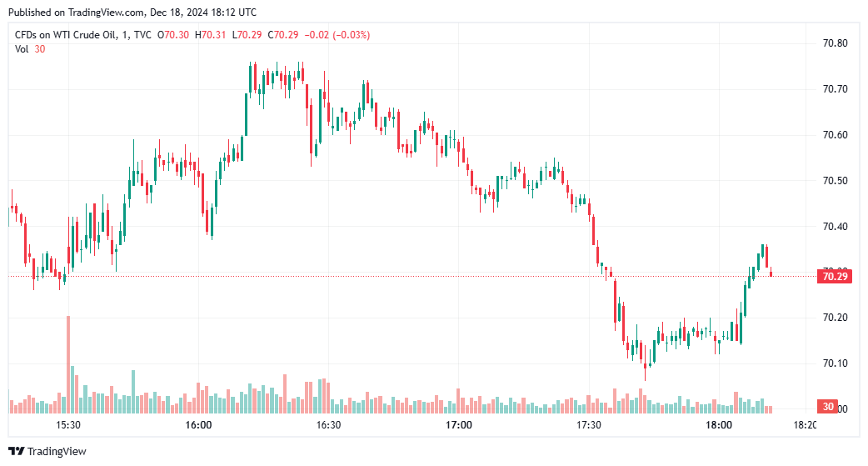Image resolution: width=868 pixels, height=466 pixels.
Task: Click the Published on TradingView.com header text
Action: pos(132,13)
